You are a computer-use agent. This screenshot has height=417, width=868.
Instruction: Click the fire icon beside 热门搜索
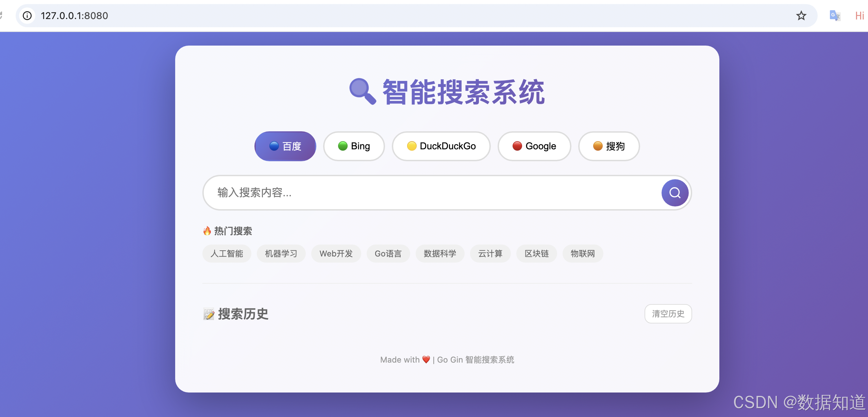[206, 231]
